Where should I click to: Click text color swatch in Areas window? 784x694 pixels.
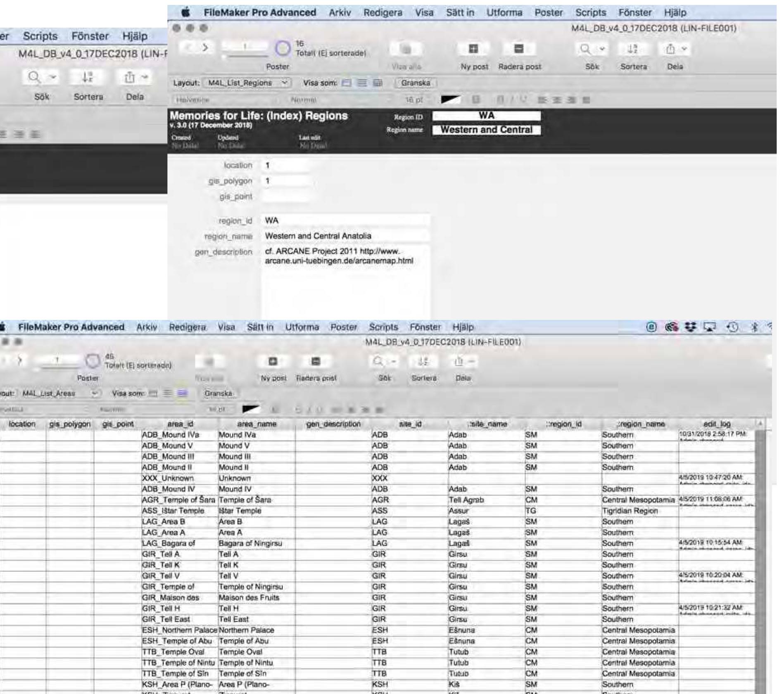[252, 410]
